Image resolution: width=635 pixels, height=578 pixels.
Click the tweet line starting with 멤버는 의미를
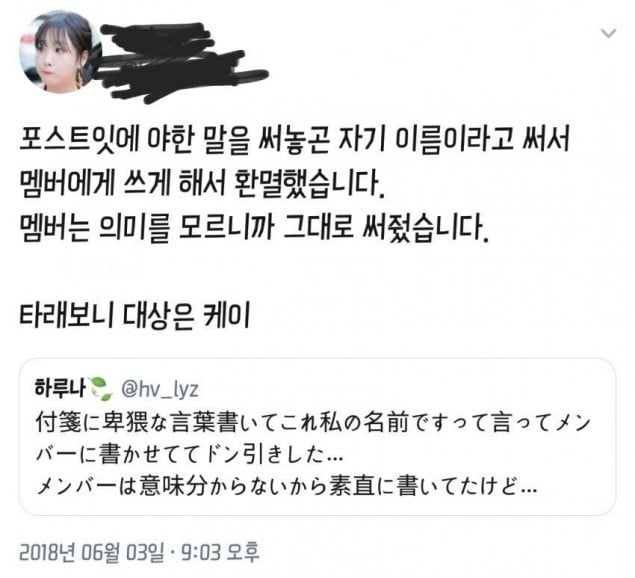coord(254,228)
